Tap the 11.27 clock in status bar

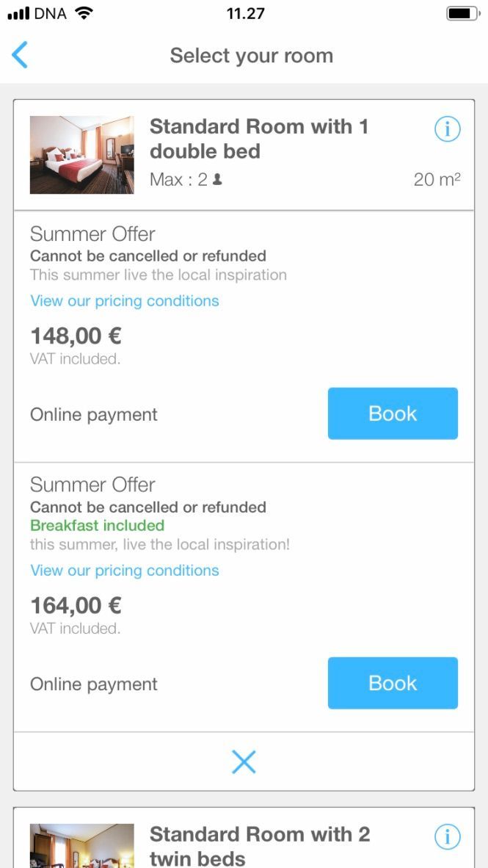(x=245, y=13)
